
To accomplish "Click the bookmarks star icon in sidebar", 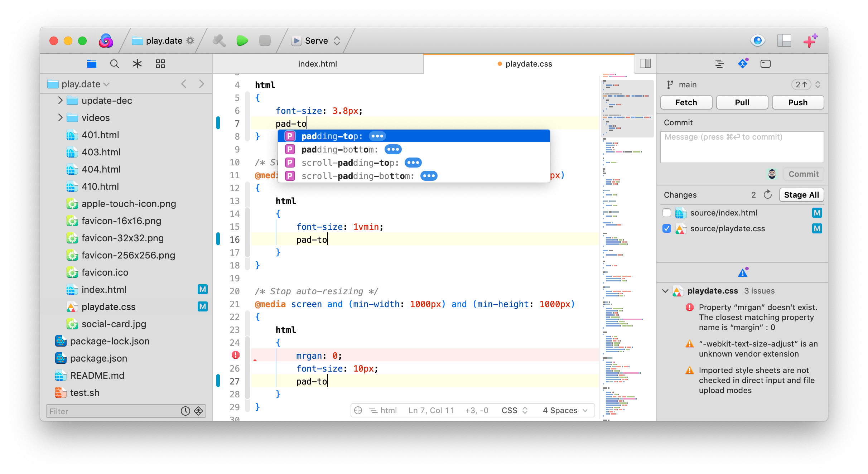I will (x=138, y=63).
